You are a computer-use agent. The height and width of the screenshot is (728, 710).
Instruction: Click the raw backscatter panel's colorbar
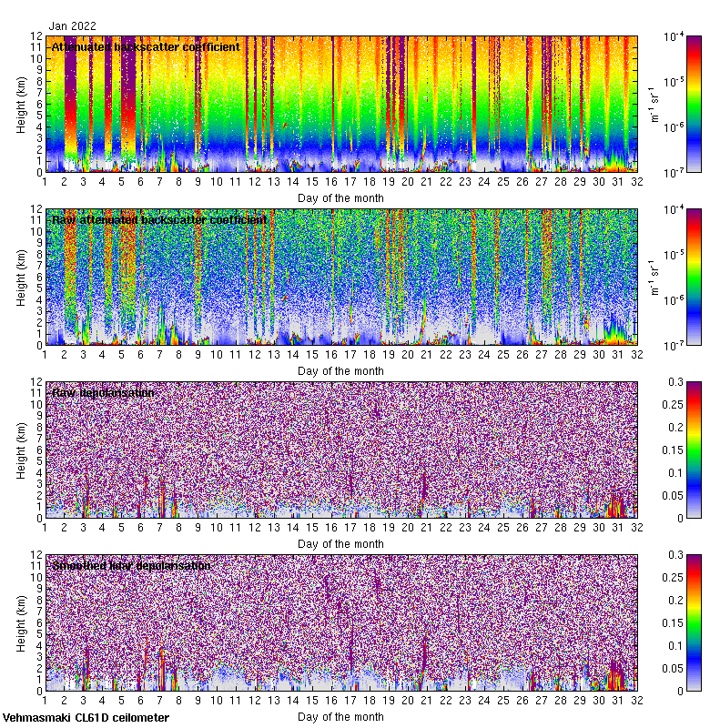(694, 278)
